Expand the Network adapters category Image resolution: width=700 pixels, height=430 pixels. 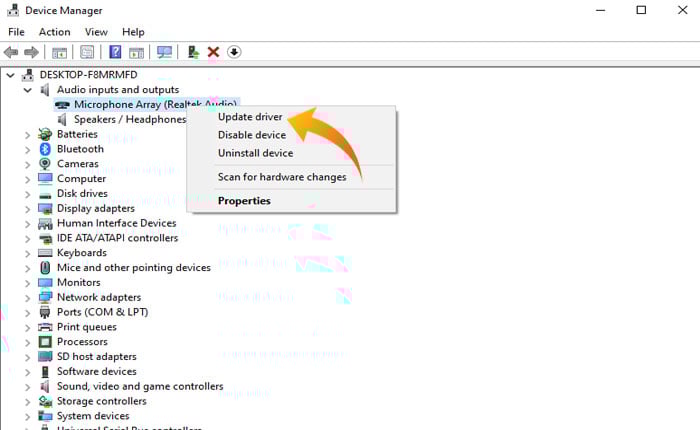pyautogui.click(x=28, y=297)
